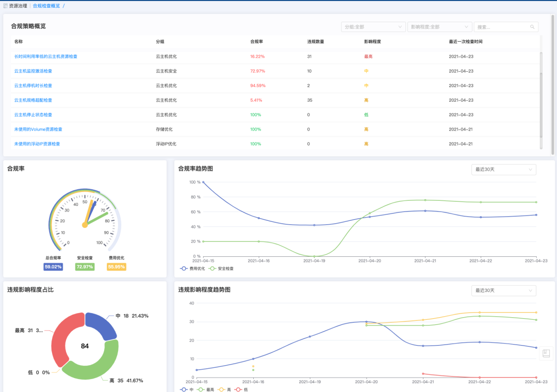
Task: Toggle 安全检查 legend in compliance trend
Action: pyautogui.click(x=221, y=269)
